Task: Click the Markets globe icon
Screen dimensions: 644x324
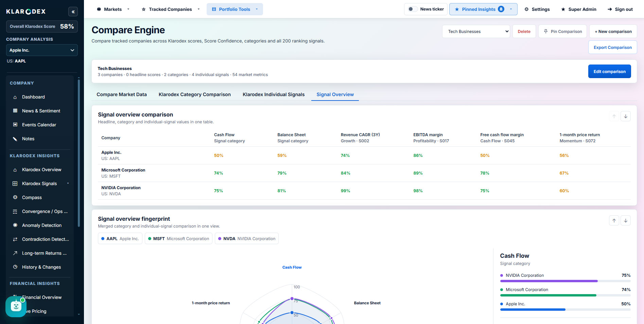Action: 99,9
